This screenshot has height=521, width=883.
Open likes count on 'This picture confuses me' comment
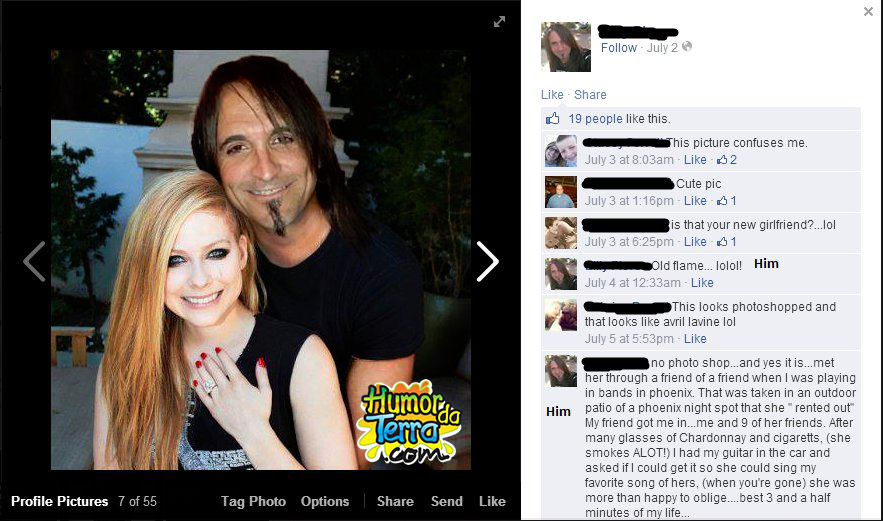[727, 160]
